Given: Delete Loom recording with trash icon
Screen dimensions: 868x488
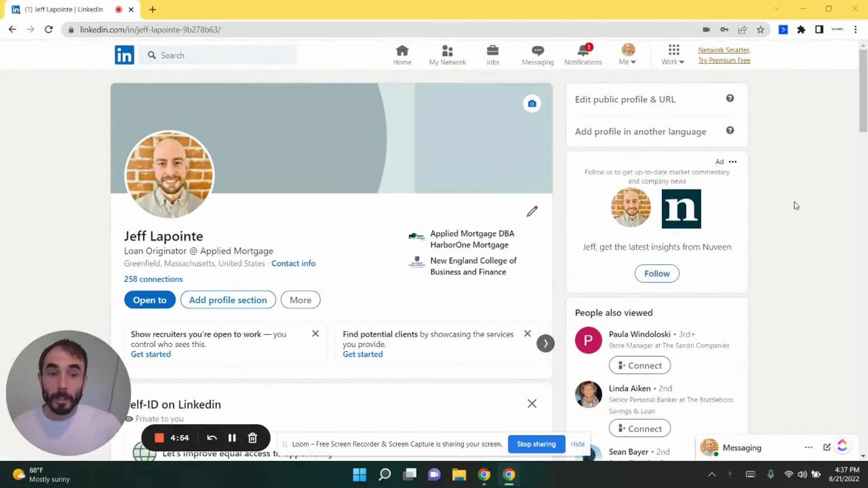Looking at the screenshot, I should click(253, 438).
